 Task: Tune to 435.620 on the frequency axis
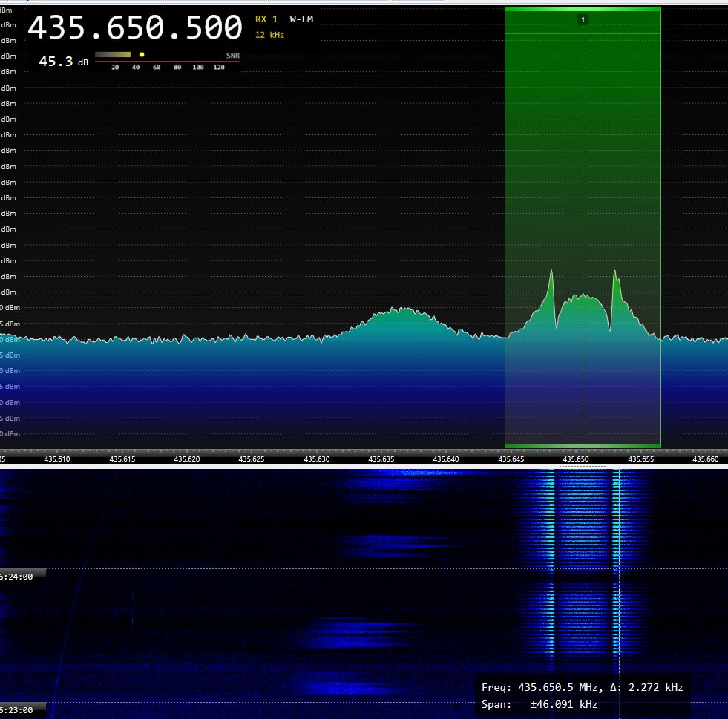pos(187,459)
